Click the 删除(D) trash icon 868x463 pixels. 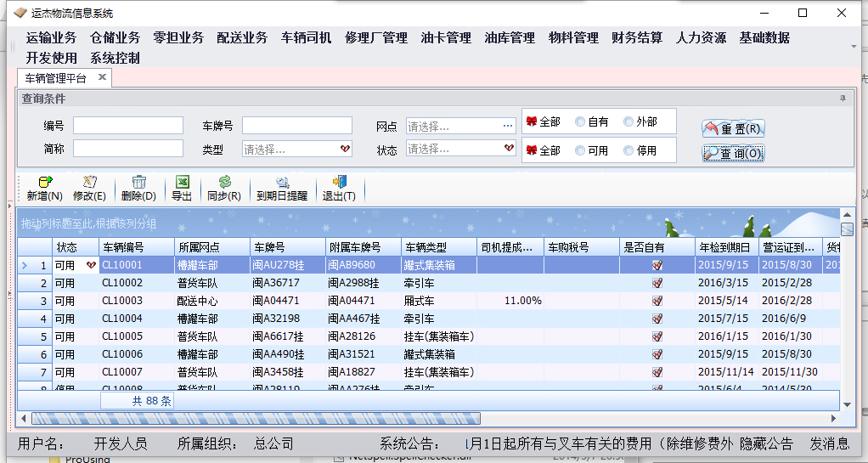138,182
